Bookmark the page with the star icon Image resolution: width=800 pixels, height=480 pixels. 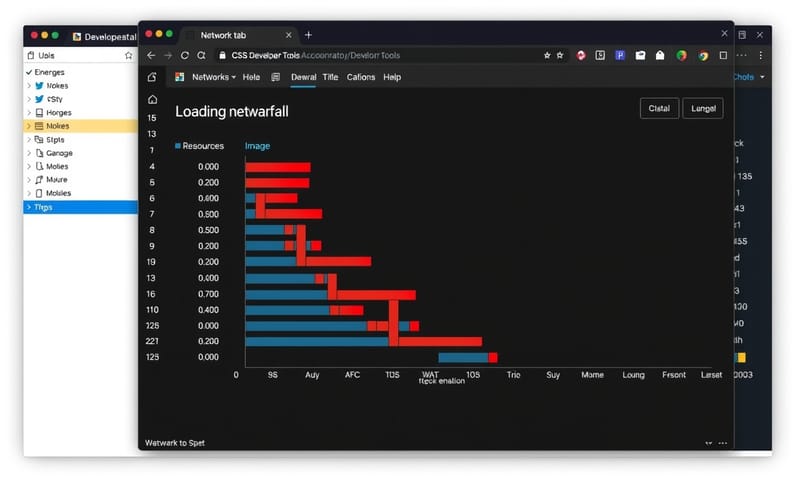pos(547,56)
